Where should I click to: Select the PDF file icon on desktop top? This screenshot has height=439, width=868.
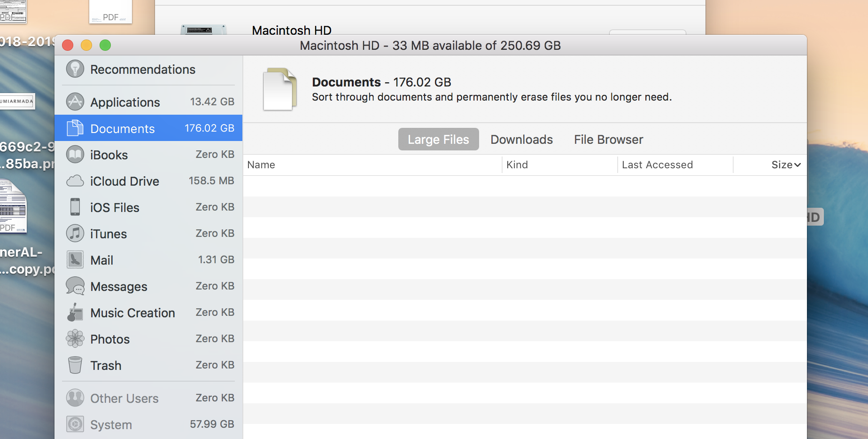pos(110,12)
